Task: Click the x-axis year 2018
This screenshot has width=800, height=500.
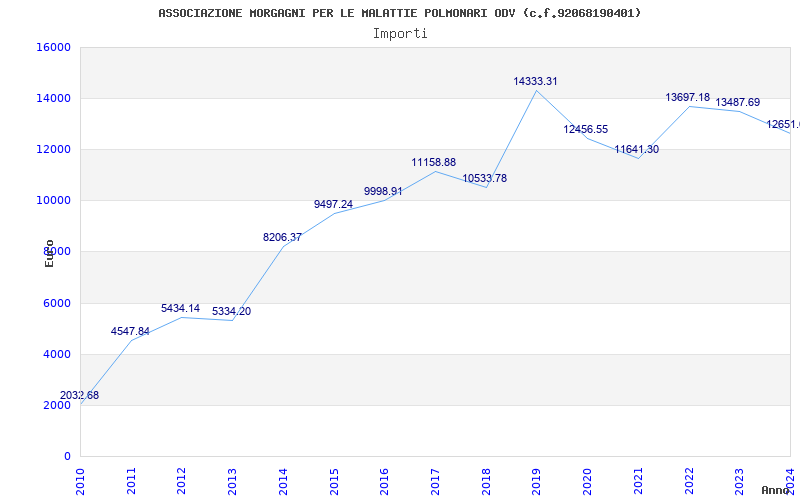Action: pyautogui.click(x=486, y=481)
